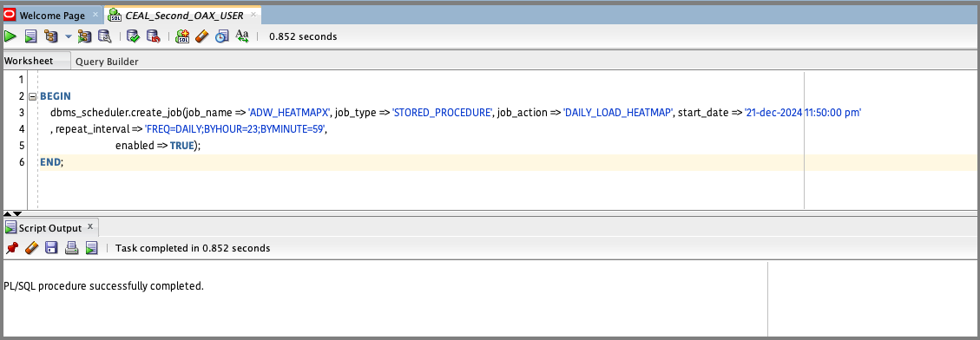Close the Script Output tab
980x340 pixels.
click(x=90, y=226)
